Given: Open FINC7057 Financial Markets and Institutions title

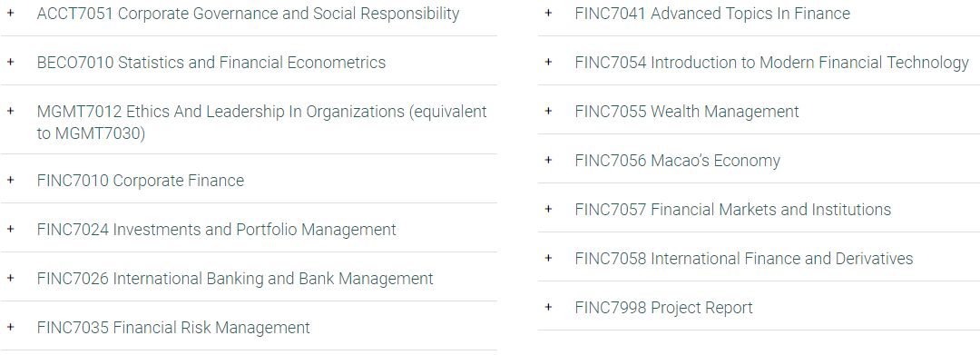Looking at the screenshot, I should 733,210.
